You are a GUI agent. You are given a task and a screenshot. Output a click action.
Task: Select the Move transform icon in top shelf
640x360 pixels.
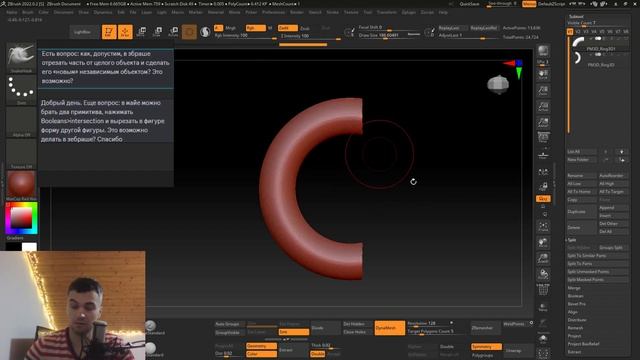click(142, 32)
